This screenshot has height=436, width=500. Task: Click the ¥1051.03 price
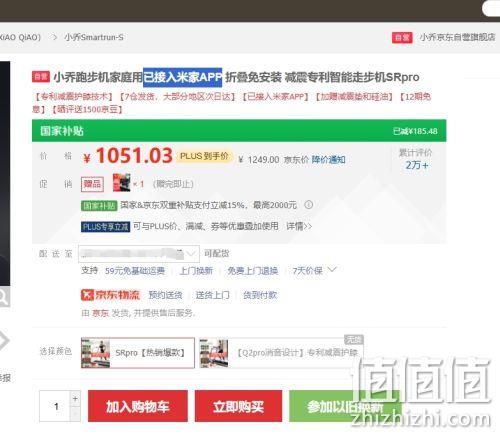point(128,156)
